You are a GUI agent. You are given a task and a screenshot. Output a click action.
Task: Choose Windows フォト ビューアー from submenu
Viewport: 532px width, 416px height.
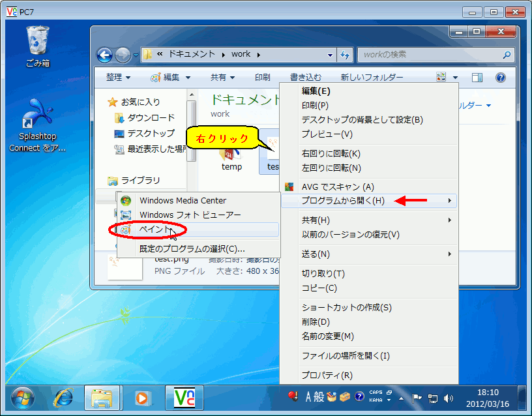pyautogui.click(x=190, y=215)
